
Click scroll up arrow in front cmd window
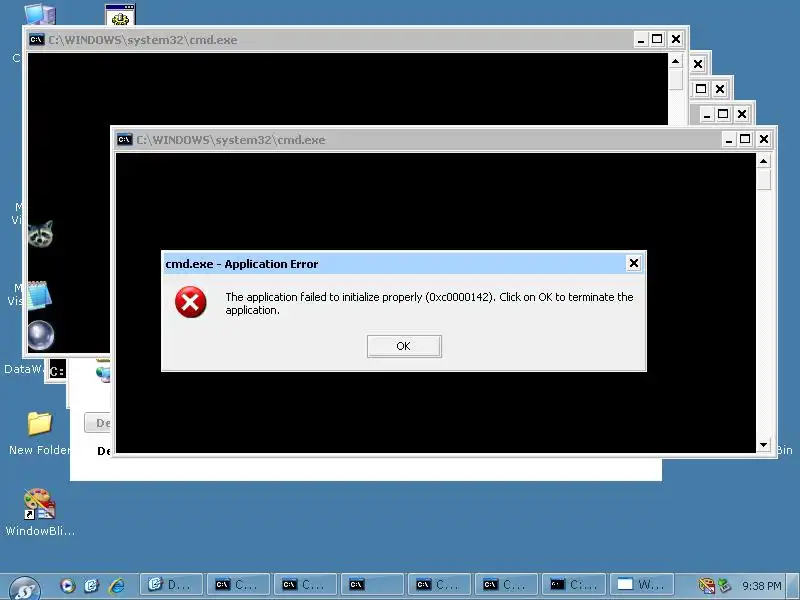coord(763,161)
